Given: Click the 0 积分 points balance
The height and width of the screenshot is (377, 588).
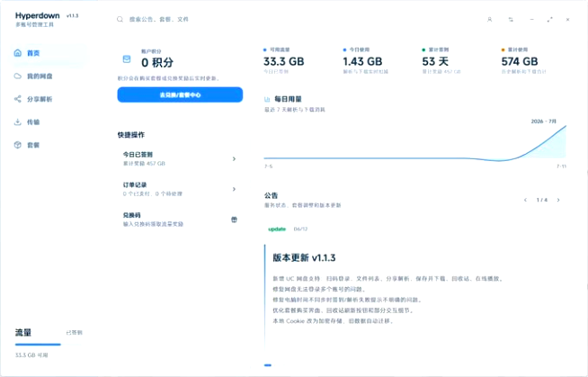Looking at the screenshot, I should (157, 63).
